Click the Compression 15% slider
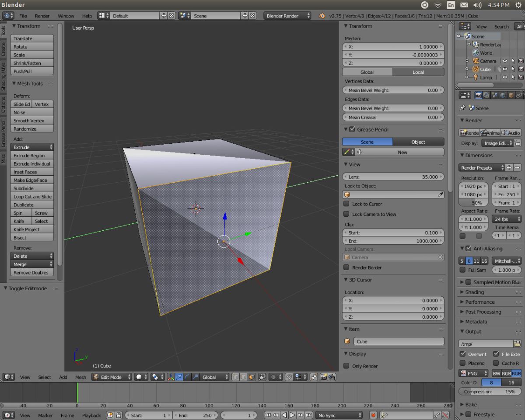The height and width of the screenshot is (420, 525). click(x=490, y=392)
